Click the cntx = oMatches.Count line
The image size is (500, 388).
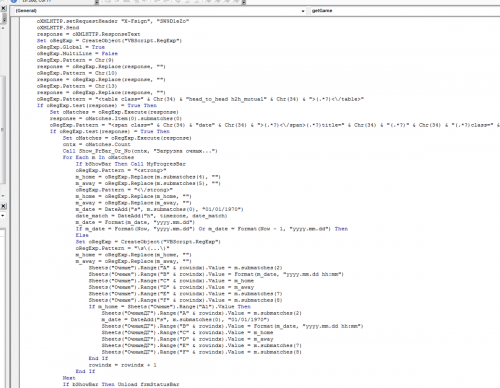click(x=97, y=144)
